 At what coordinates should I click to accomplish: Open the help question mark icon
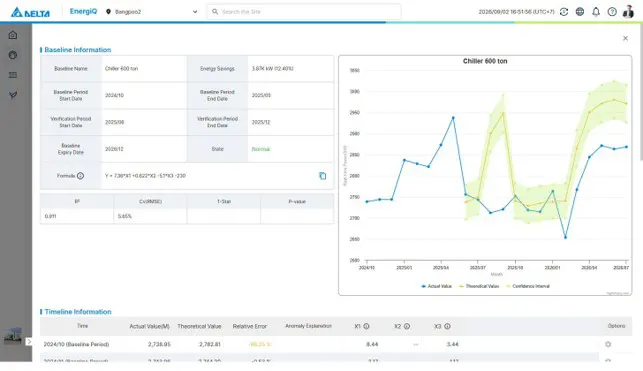tap(612, 12)
